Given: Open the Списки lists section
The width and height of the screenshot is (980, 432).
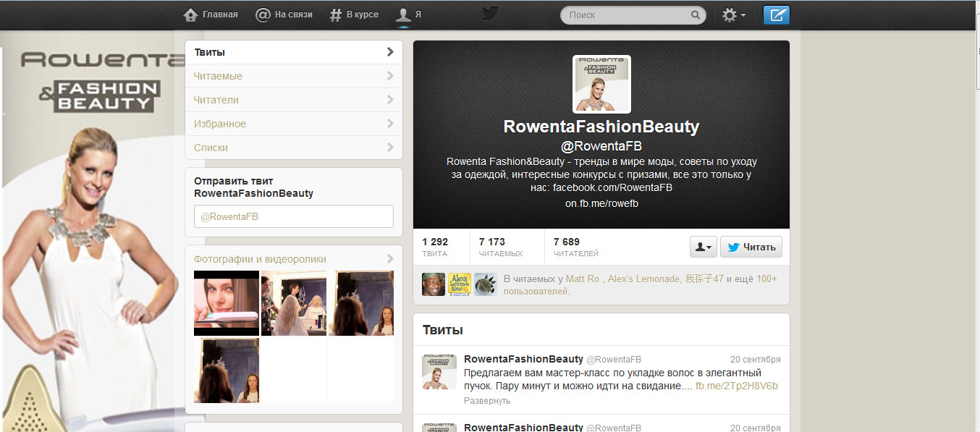Looking at the screenshot, I should pos(294,148).
